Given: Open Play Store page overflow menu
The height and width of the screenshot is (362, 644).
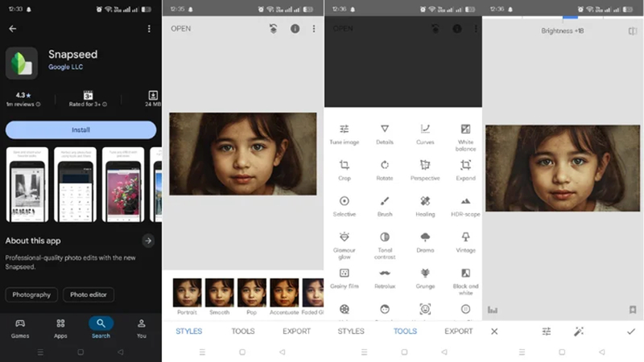Looking at the screenshot, I should tap(149, 29).
